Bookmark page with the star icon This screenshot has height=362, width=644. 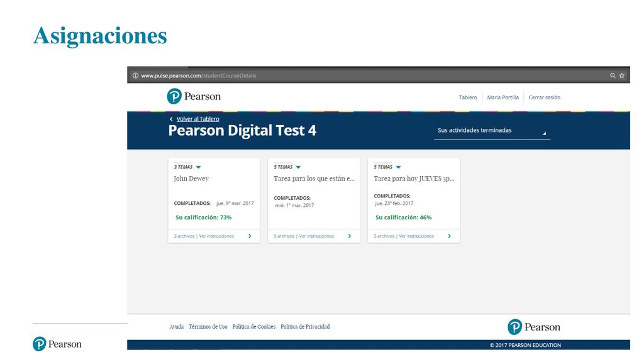pos(622,75)
